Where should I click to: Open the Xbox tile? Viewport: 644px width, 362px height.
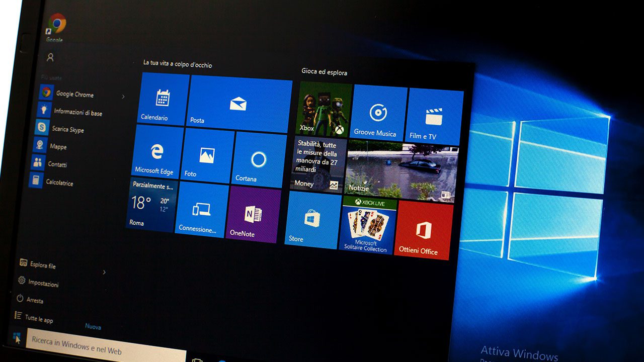[323, 110]
